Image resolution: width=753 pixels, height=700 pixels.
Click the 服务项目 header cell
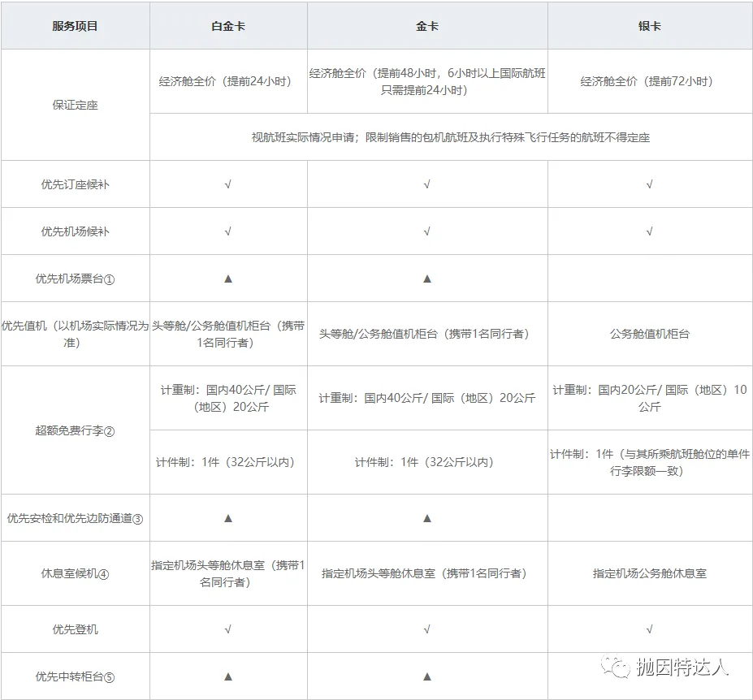click(x=75, y=26)
